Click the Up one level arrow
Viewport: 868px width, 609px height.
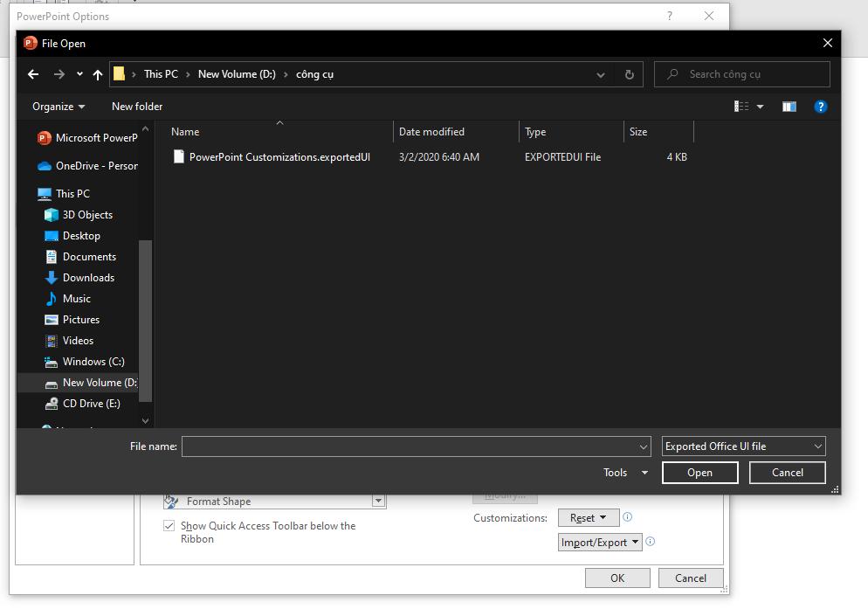point(97,74)
